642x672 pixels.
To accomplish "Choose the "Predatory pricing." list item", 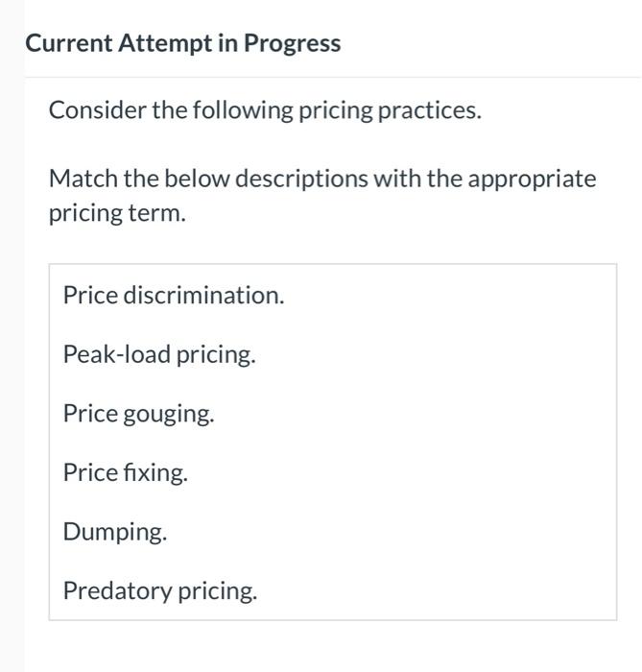I will 160,590.
